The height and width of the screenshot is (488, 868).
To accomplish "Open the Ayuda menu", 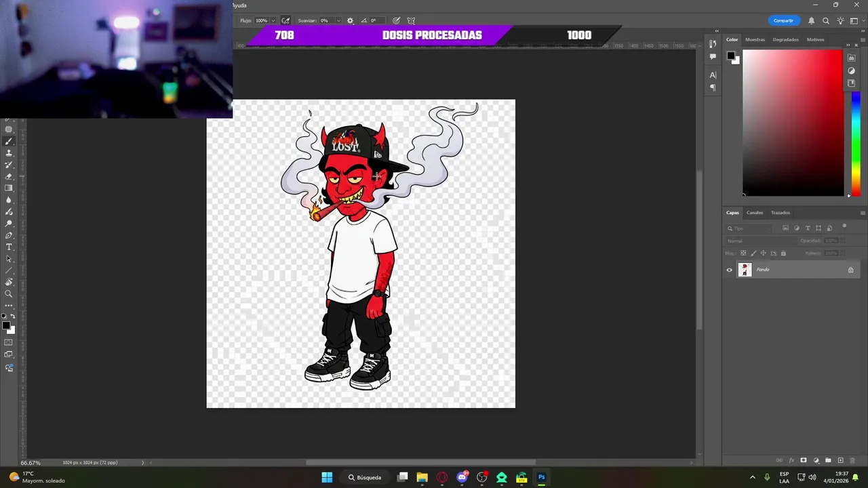I will point(239,5).
